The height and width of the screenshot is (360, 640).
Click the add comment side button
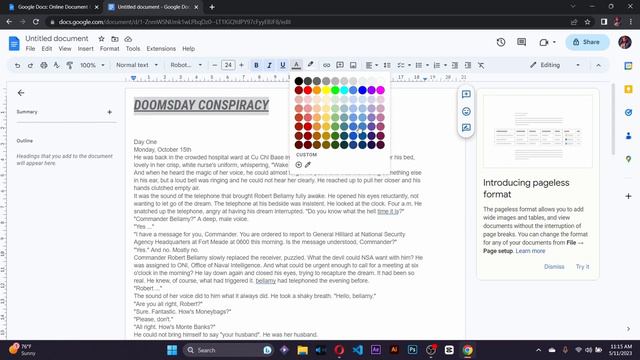tap(466, 94)
